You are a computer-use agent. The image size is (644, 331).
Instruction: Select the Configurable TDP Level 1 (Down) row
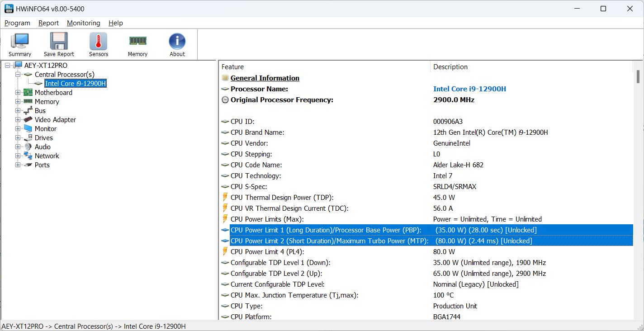pos(426,263)
